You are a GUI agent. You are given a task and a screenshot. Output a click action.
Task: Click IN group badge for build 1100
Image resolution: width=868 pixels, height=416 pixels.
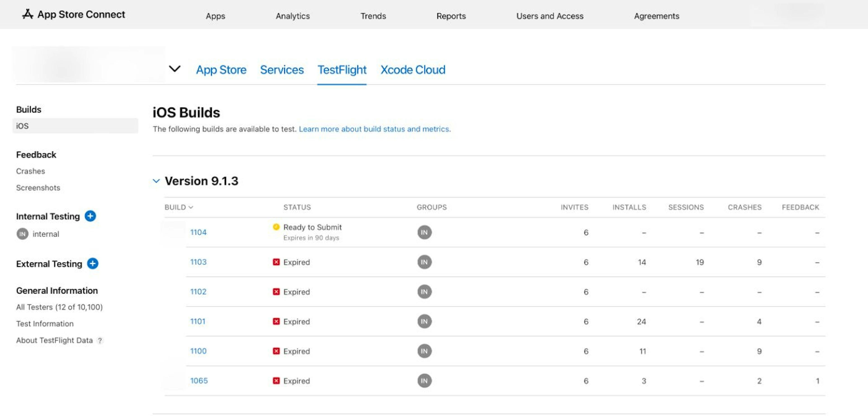coord(425,351)
